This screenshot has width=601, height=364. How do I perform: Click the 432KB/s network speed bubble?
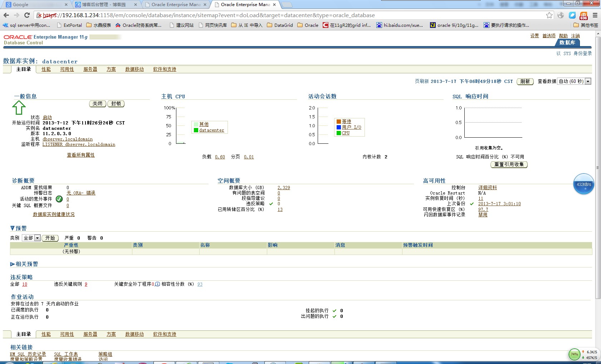584,184
